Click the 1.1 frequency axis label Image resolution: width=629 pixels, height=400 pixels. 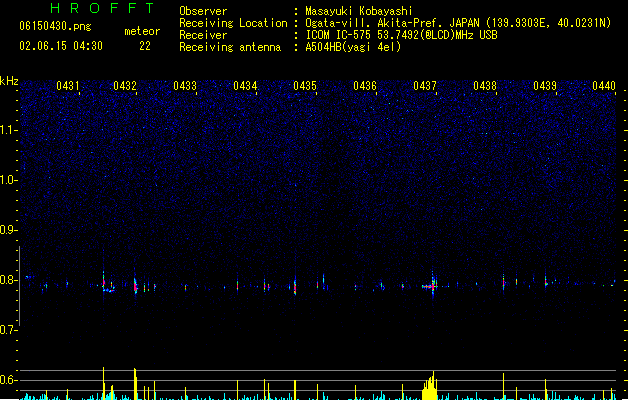tap(8, 130)
